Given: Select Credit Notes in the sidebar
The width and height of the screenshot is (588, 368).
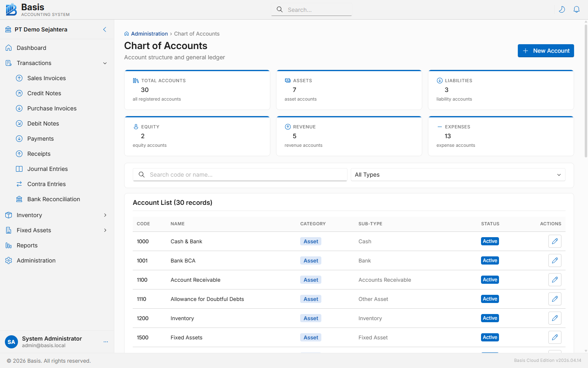Looking at the screenshot, I should tap(44, 93).
